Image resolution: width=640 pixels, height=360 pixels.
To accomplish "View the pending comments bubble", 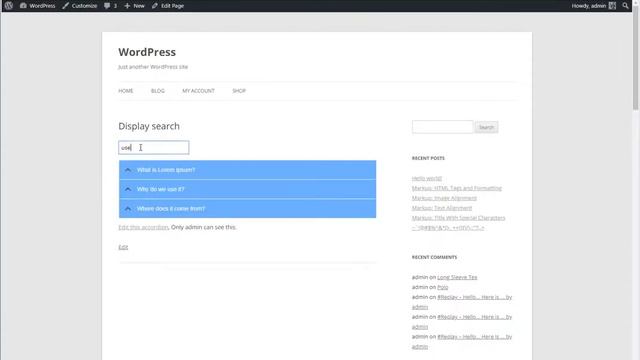I will (110, 6).
